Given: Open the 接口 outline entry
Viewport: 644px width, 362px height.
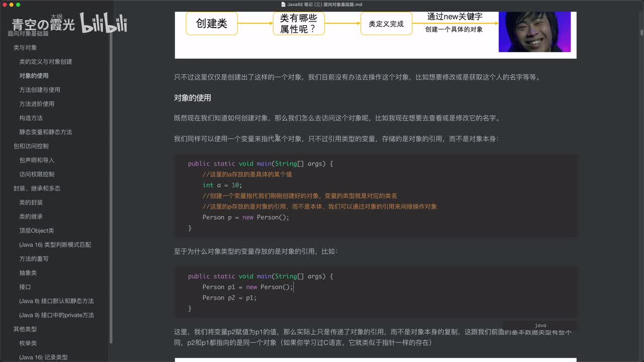Looking at the screenshot, I should 25,287.
